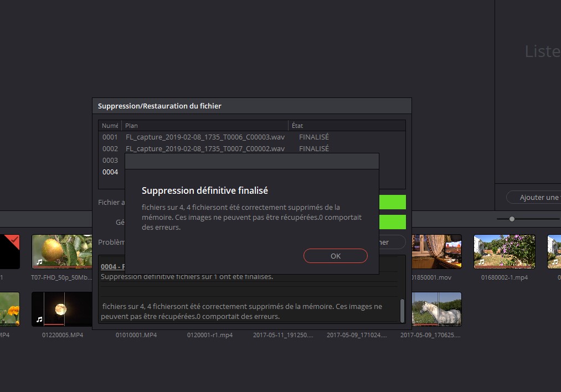Select the white horse clip thumbnail
Image resolution: width=561 pixels, height=392 pixels.
point(436,309)
